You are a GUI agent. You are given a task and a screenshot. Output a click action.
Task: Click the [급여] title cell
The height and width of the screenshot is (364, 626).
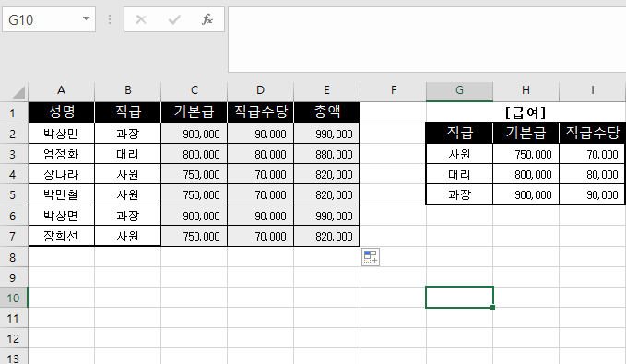coord(526,112)
